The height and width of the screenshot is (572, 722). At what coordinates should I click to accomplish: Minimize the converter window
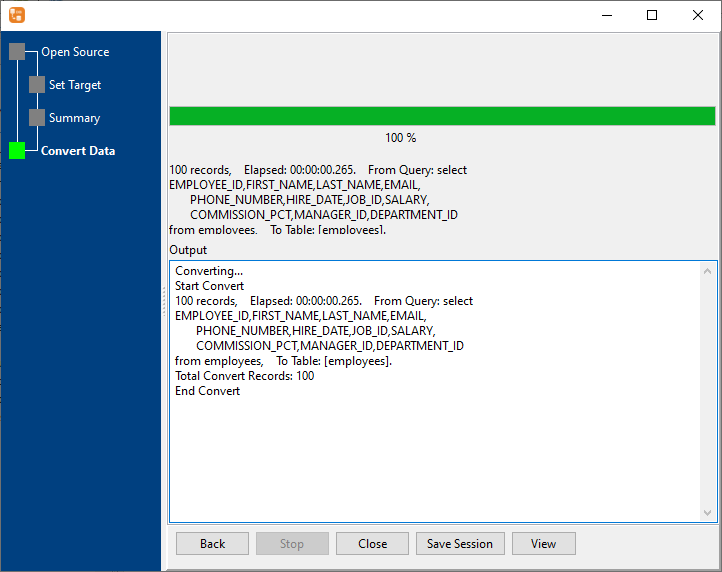606,15
